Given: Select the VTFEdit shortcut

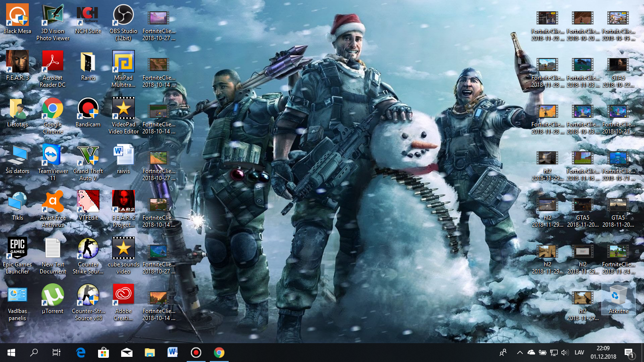Looking at the screenshot, I should (x=88, y=206).
